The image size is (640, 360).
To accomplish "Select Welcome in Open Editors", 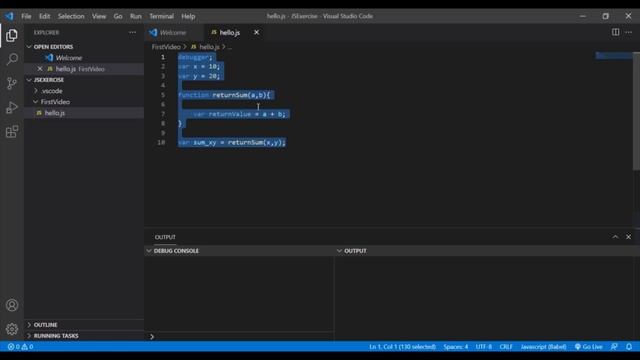I will tap(84, 58).
